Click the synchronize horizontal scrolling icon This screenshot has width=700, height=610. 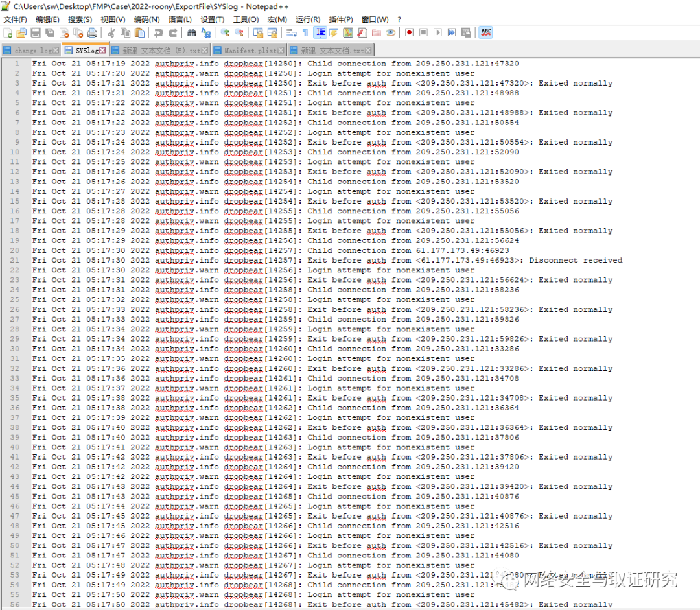coord(272,32)
